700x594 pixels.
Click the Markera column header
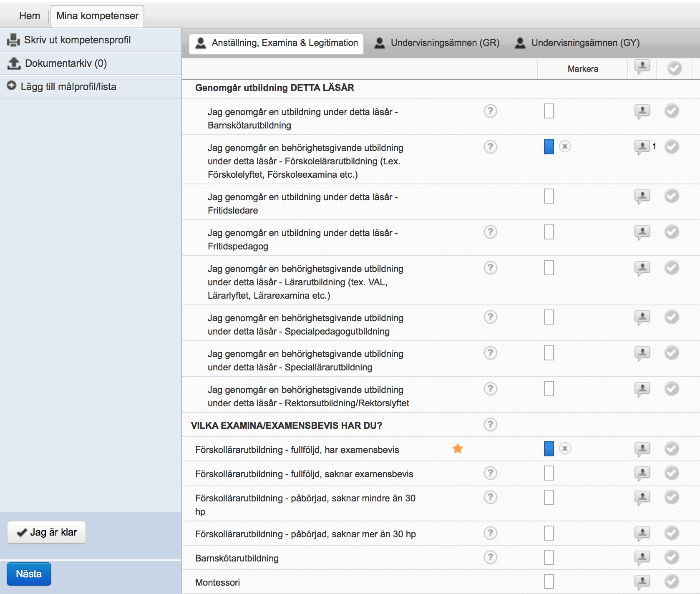[583, 69]
